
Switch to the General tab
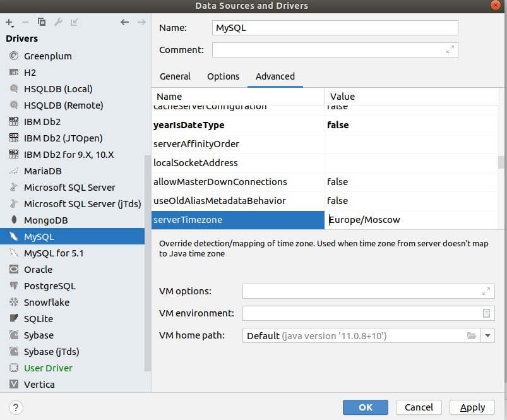[176, 76]
